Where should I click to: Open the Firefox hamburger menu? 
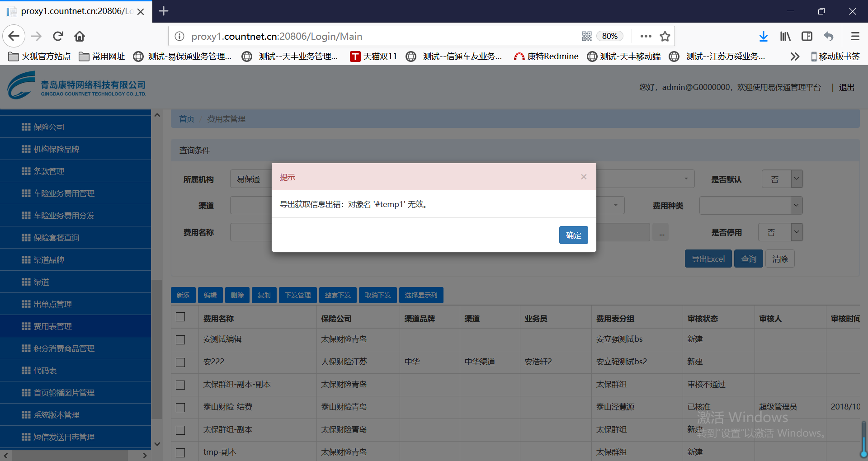click(x=855, y=36)
